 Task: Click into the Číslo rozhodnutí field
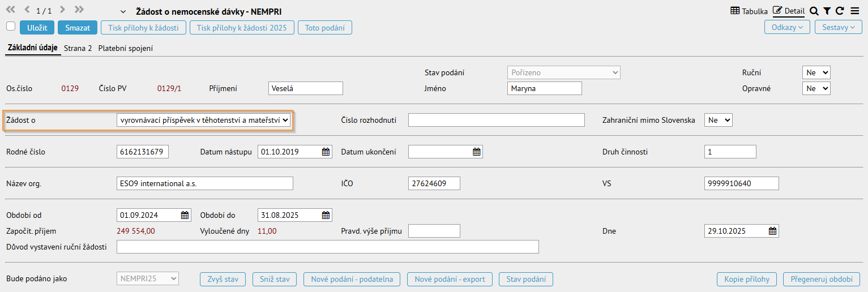(496, 120)
